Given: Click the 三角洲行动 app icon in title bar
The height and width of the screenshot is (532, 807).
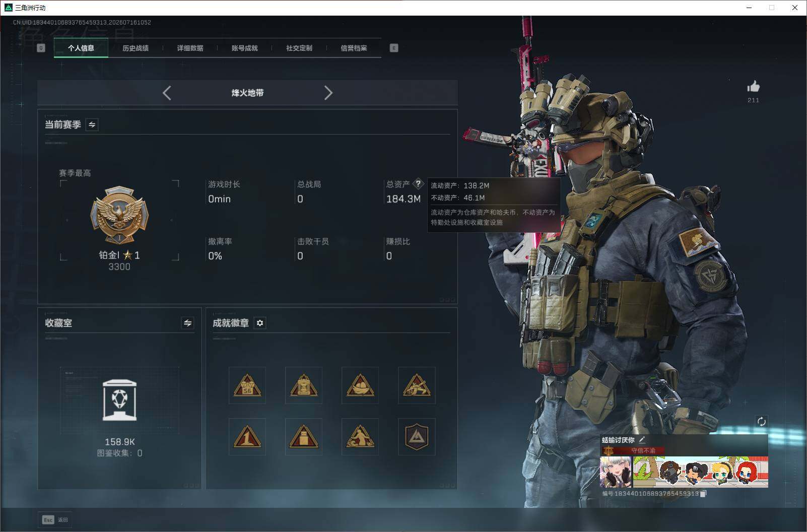Looking at the screenshot, I should [8, 8].
